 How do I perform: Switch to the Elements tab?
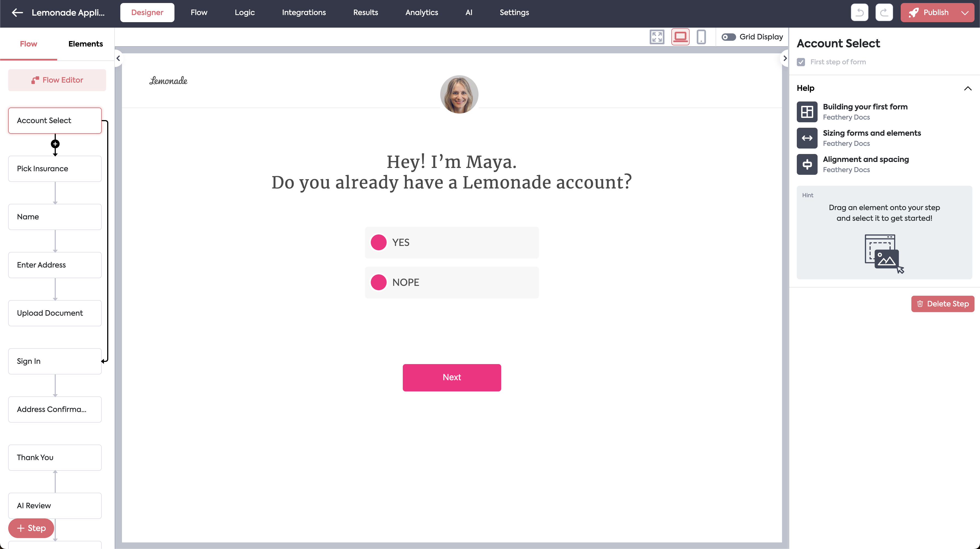coord(86,44)
